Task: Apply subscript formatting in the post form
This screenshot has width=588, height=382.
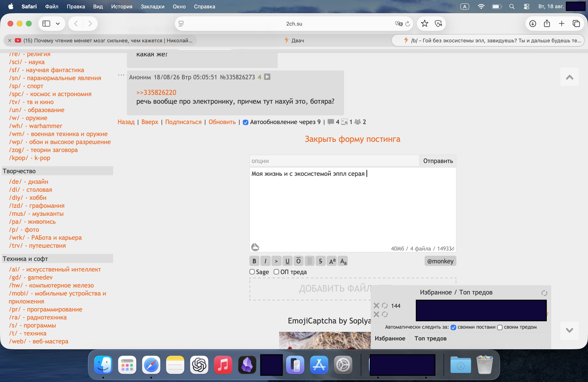Action: click(343, 261)
